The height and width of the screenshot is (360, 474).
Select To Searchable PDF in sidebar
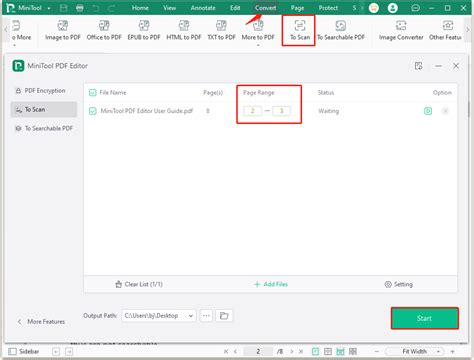tap(44, 128)
